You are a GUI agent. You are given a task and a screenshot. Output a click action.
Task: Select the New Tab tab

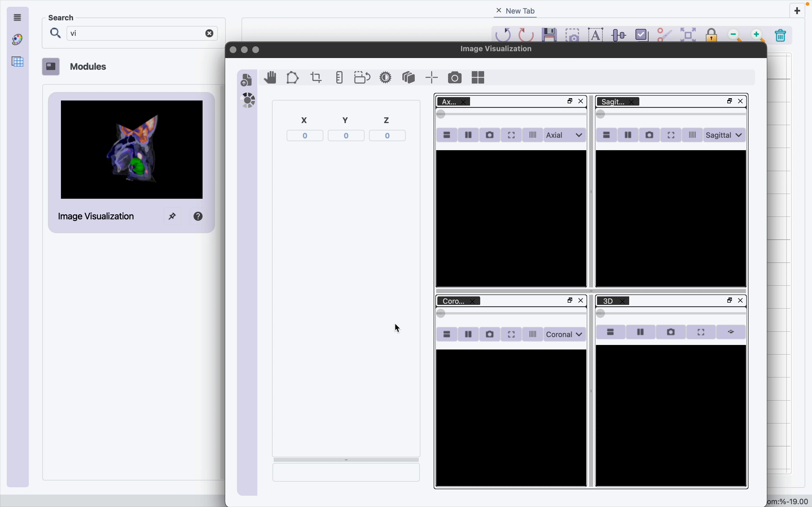(x=521, y=11)
